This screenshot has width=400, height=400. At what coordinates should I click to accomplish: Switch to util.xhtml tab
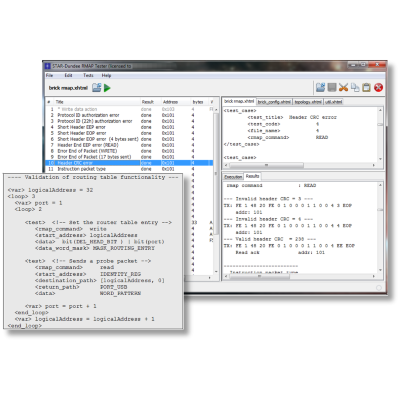333,102
